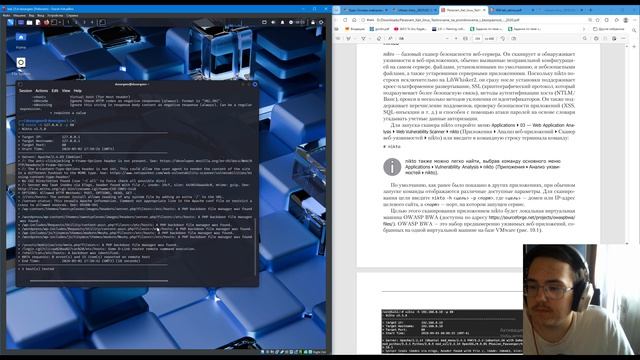Open the Actions menu in terminal
Screen dimensions: 640x360
pyautogui.click(x=42, y=91)
